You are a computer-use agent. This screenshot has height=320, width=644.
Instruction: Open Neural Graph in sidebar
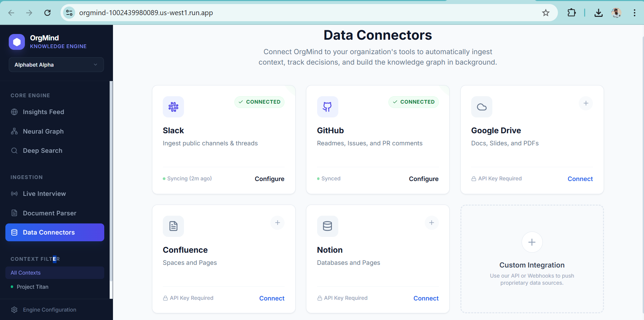point(55,132)
